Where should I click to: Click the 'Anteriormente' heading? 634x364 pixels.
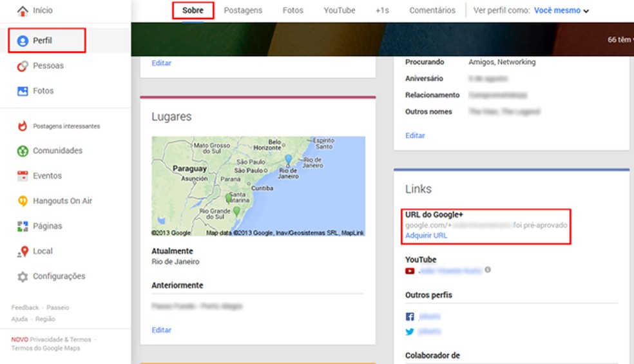click(177, 285)
